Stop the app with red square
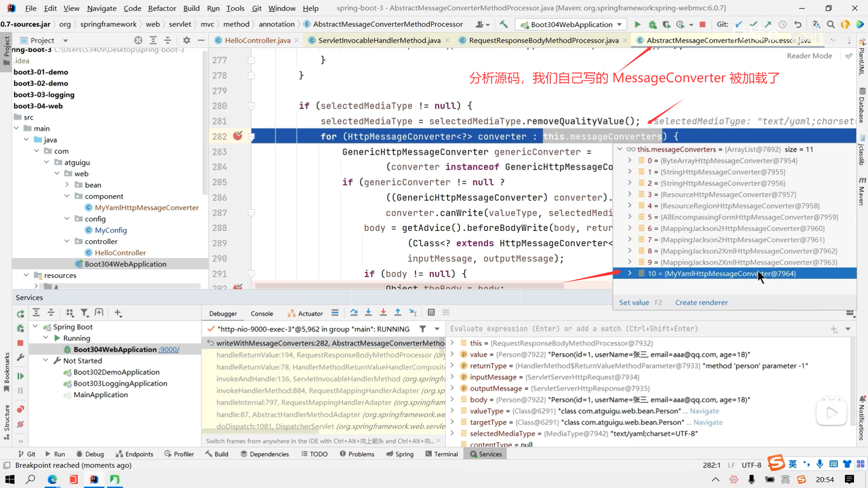 point(703,24)
